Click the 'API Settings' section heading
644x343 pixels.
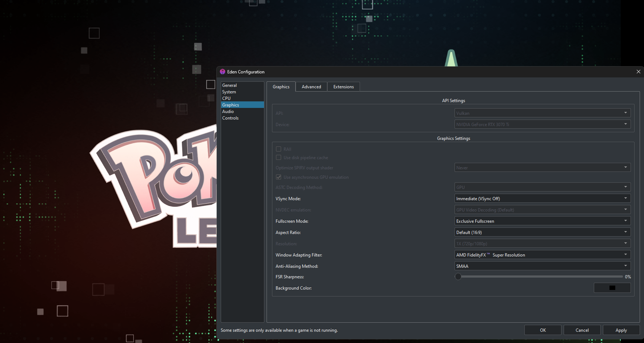pyautogui.click(x=453, y=101)
